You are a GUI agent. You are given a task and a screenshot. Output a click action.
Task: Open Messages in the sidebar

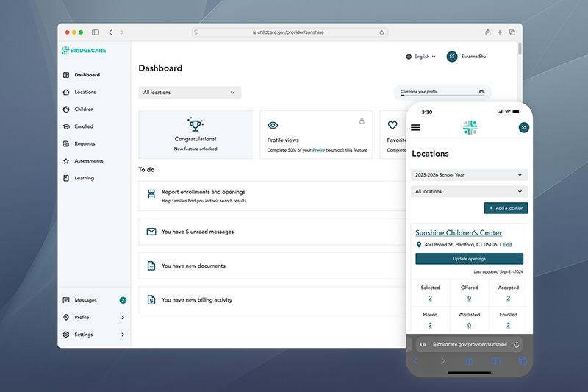tap(85, 300)
